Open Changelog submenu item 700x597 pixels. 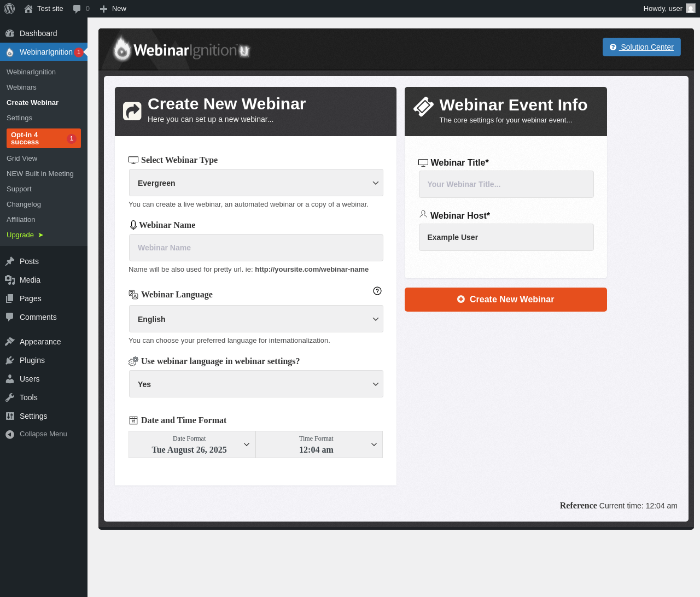(24, 204)
